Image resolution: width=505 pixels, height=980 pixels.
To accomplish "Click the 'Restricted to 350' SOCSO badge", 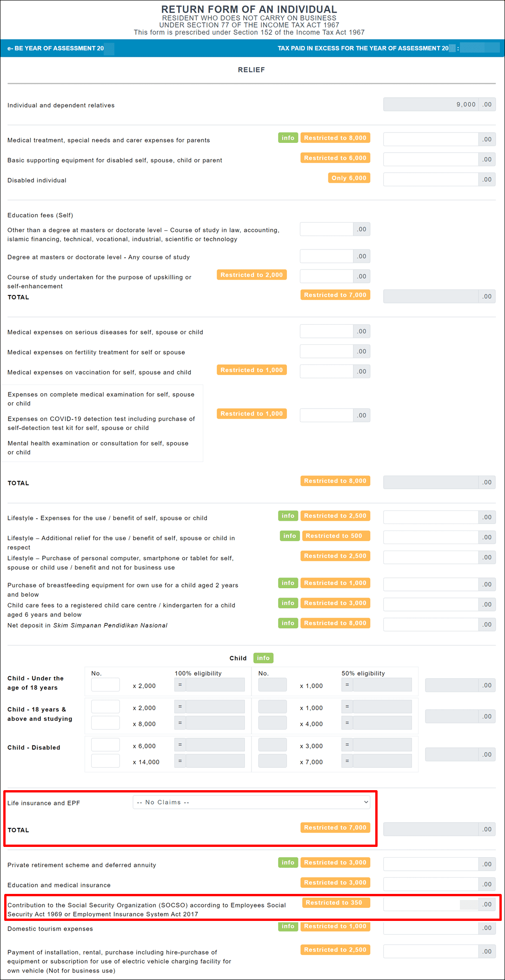I will (x=336, y=902).
